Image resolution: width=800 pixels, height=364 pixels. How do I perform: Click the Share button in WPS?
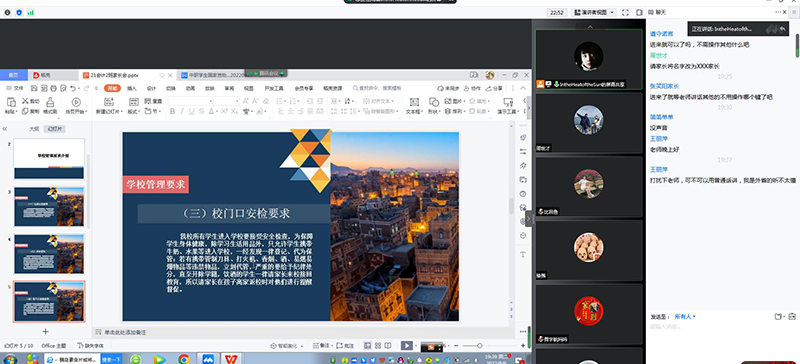point(494,88)
